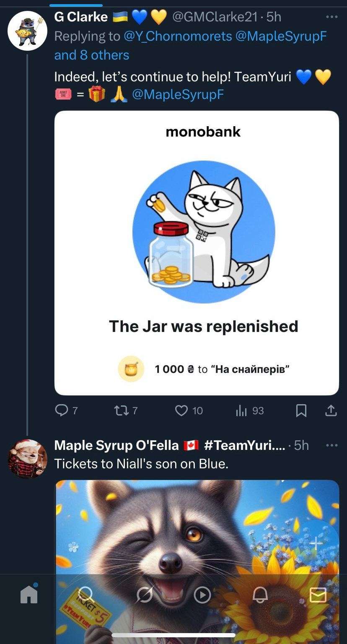Expand the 'and 8 others' reply list

[x=92, y=55]
